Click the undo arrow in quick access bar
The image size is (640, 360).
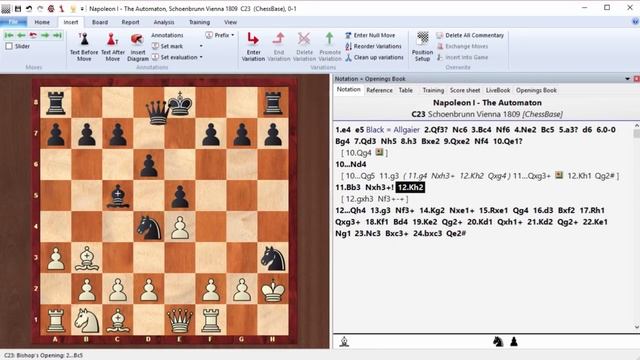pos(29,8)
